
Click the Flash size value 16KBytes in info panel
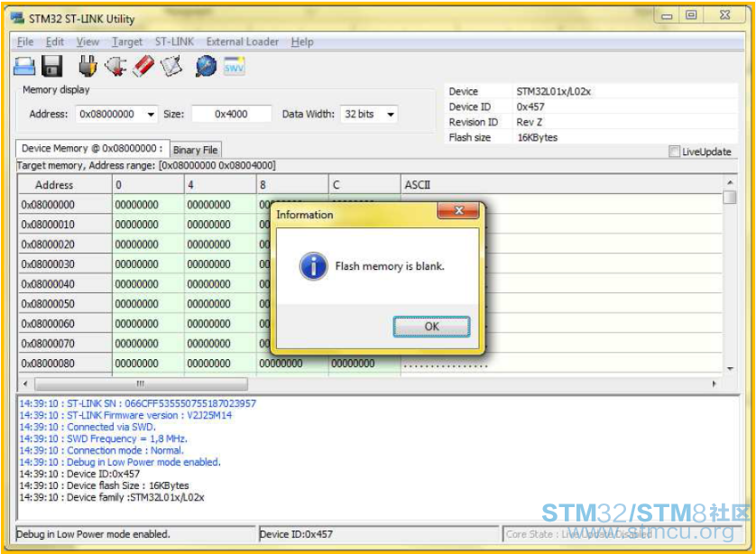click(x=537, y=137)
